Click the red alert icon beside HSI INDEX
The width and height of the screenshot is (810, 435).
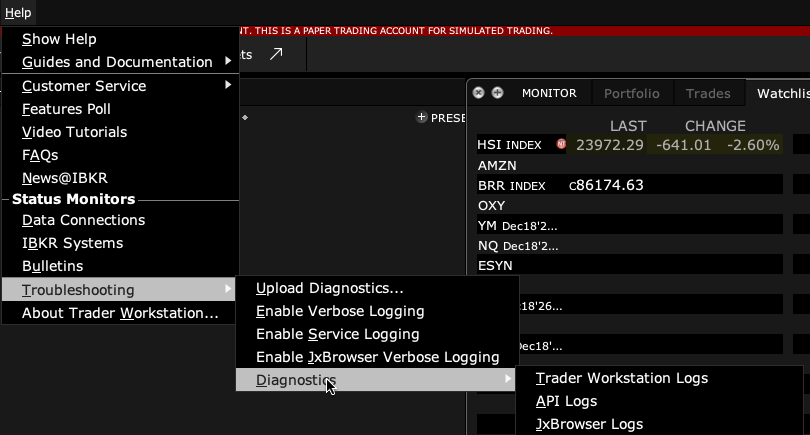click(561, 144)
